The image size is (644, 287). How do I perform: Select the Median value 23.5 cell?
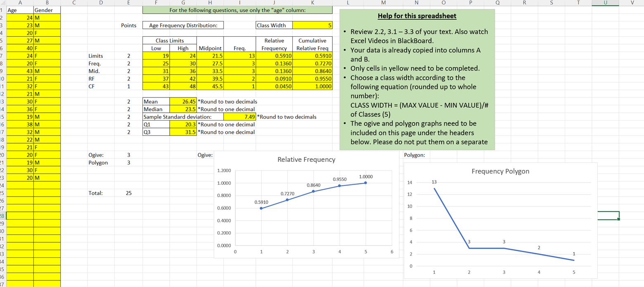(183, 109)
